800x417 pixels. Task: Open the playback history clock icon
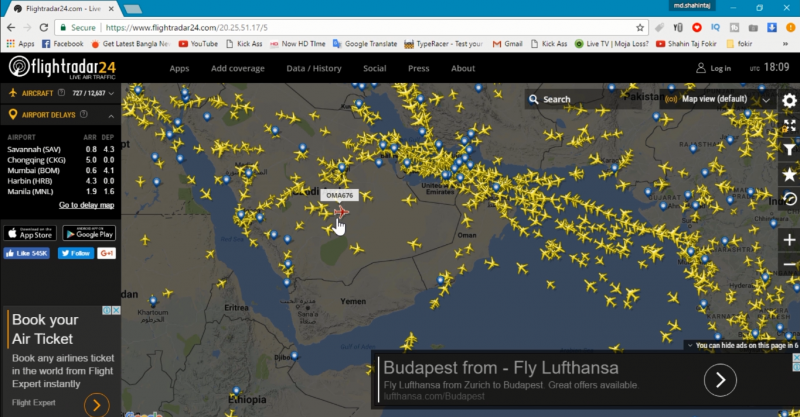789,199
